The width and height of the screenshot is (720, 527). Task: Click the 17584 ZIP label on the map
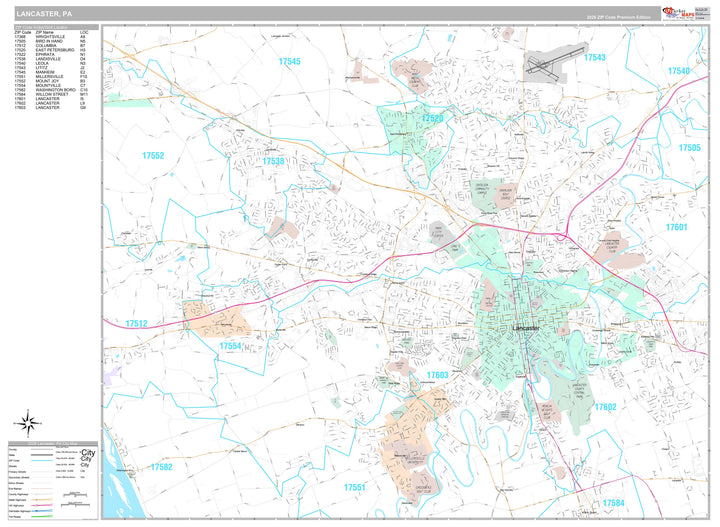pos(614,503)
